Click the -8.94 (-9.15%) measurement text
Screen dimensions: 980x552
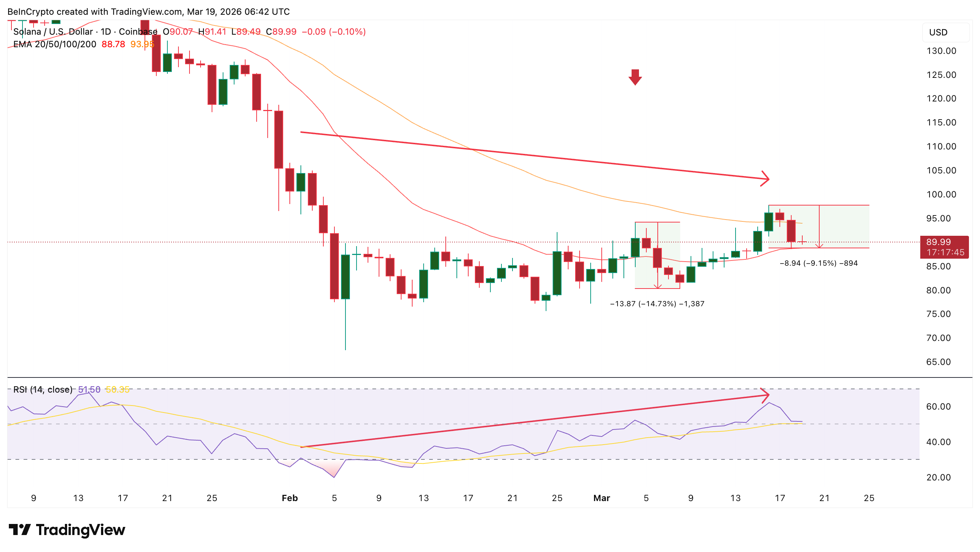(x=819, y=263)
